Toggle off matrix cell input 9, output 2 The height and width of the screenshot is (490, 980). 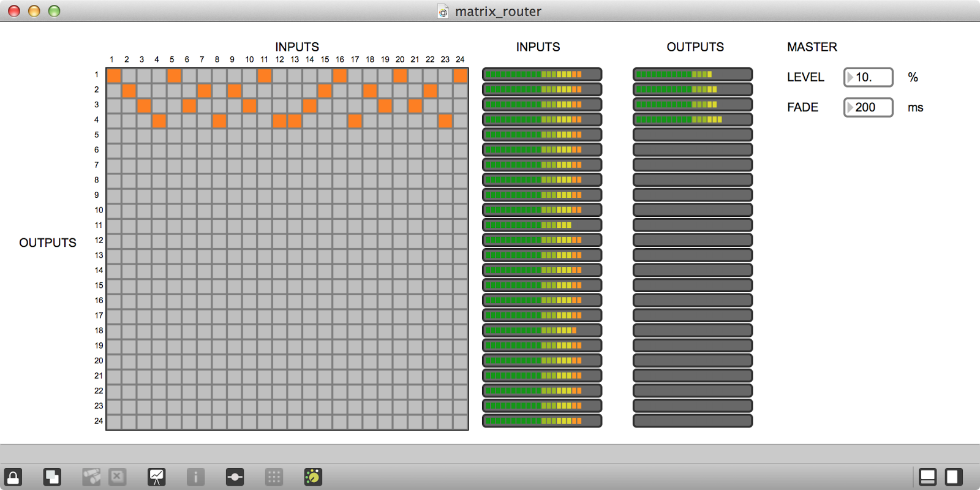tap(234, 91)
